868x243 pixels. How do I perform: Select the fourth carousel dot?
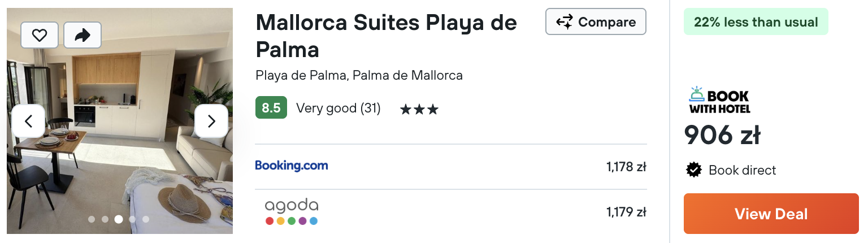[x=132, y=219]
